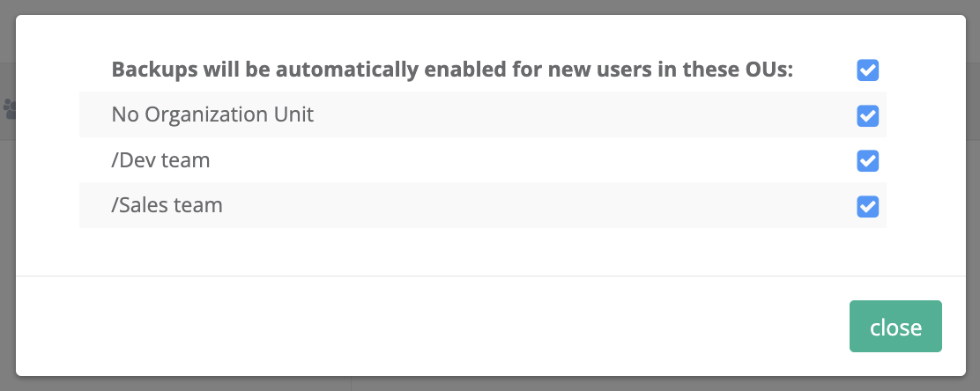Screen dimensions: 980x391
Task: Click the bold "Backups will be automatically enabled" heading
Action: tap(452, 70)
